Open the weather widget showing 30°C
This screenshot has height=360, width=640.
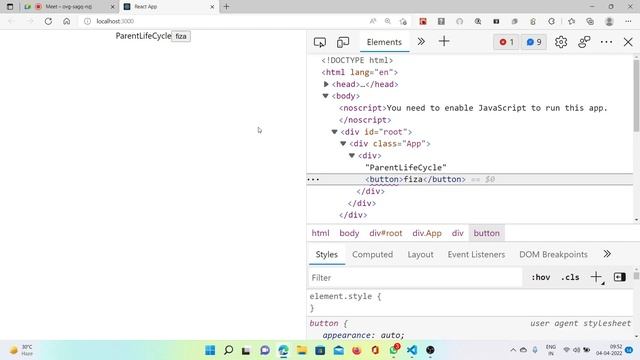(21, 350)
